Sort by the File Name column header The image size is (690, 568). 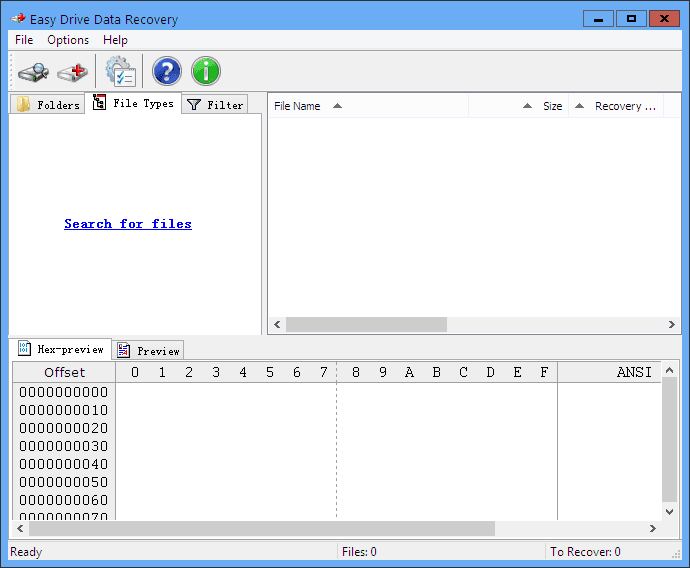[368, 106]
